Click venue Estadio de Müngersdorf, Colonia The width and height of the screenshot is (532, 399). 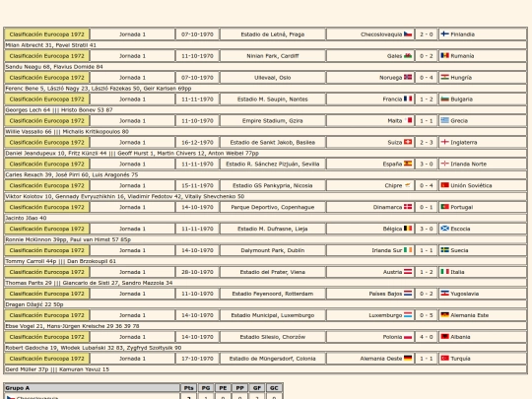(273, 359)
